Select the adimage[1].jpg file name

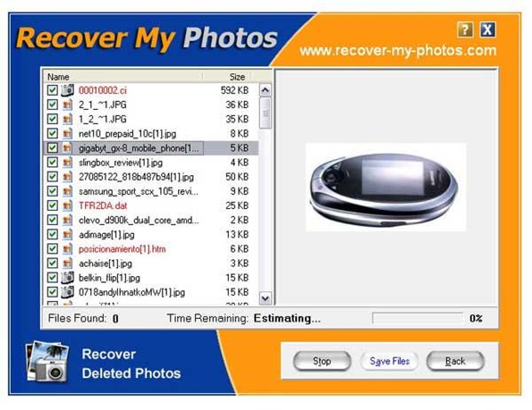coord(106,234)
